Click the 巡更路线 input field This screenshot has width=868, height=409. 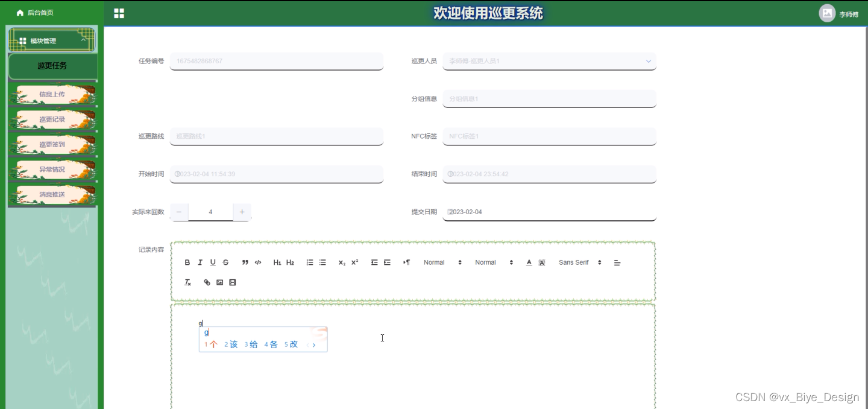coord(277,136)
